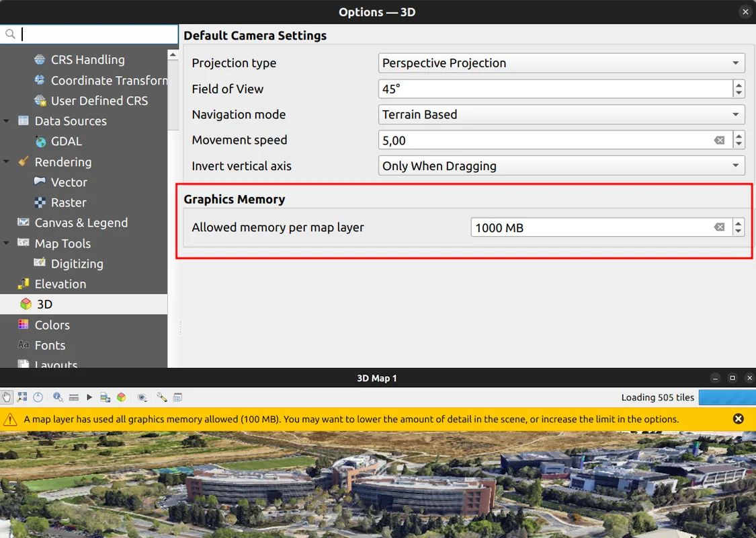Select Canvas & Legend in options sidebar
The height and width of the screenshot is (538, 756).
click(x=81, y=223)
